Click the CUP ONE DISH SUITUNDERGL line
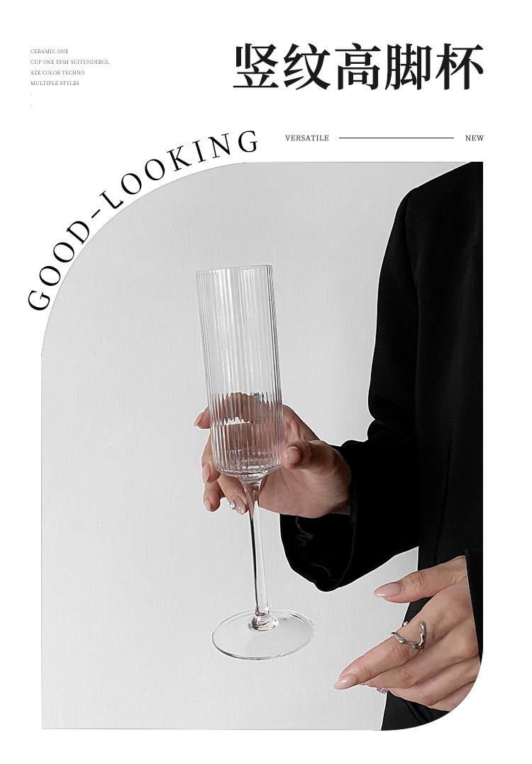This screenshot has width=532, height=764. [x=70, y=62]
